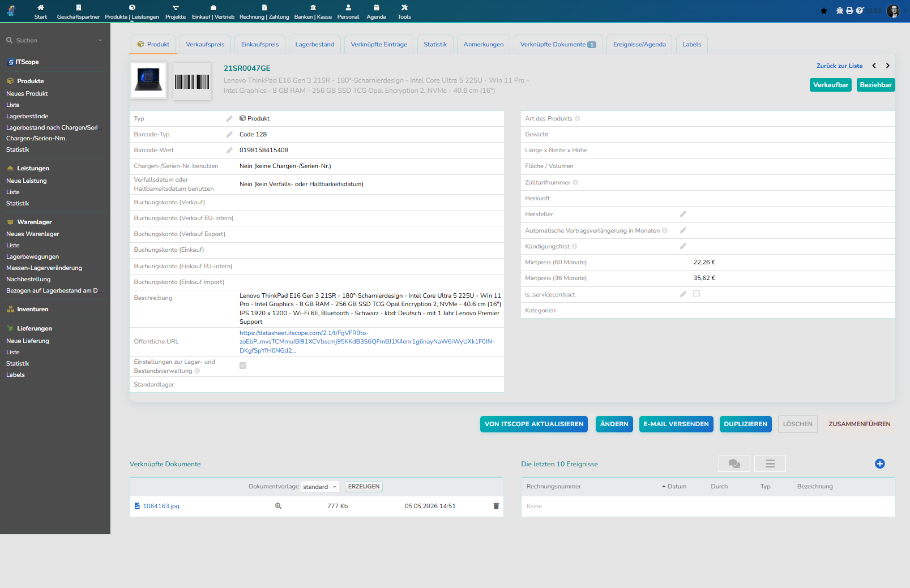Image resolution: width=910 pixels, height=588 pixels.
Task: Edit Hersteller pencil icon
Action: 683,214
